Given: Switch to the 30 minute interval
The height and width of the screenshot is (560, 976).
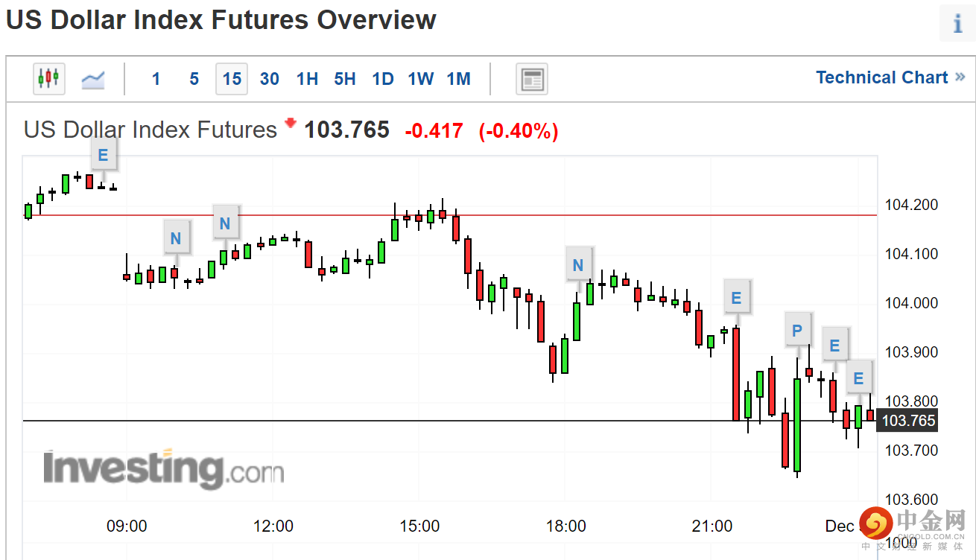Looking at the screenshot, I should [270, 79].
